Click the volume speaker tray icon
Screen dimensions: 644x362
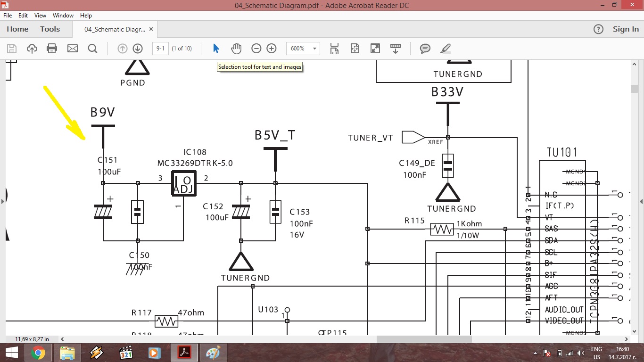(x=580, y=353)
